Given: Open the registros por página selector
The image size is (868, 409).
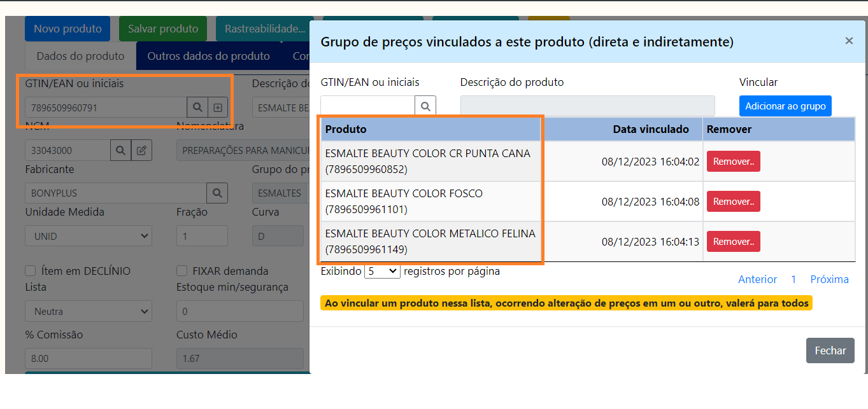Looking at the screenshot, I should (381, 271).
